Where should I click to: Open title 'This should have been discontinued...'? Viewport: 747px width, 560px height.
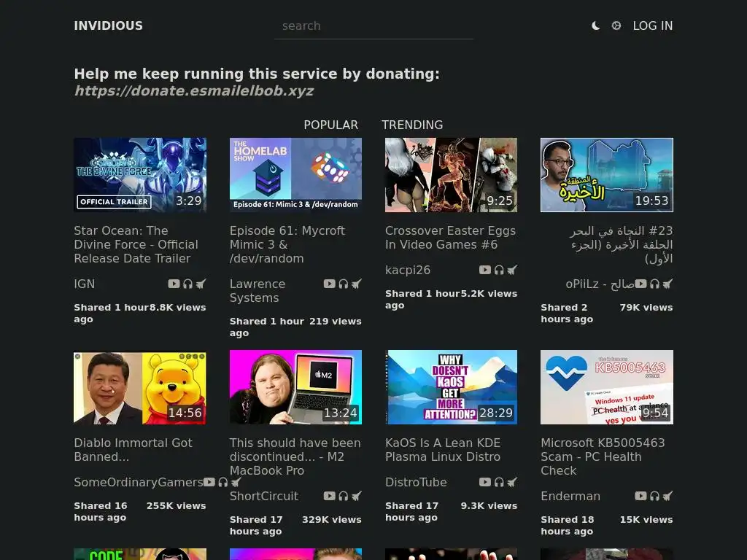pyautogui.click(x=295, y=456)
